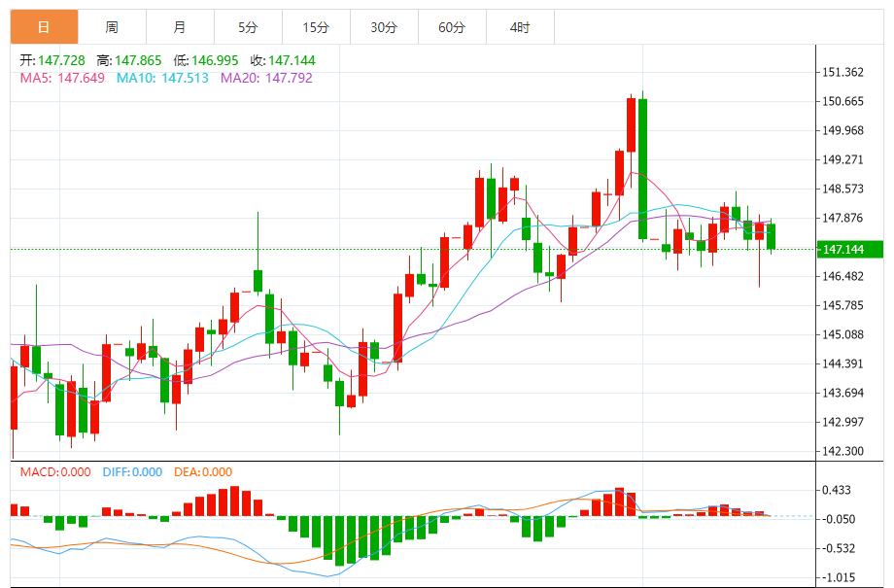Viewport: 894px width, 588px height.
Task: Click the 145.088 price axis label
Action: (x=842, y=334)
